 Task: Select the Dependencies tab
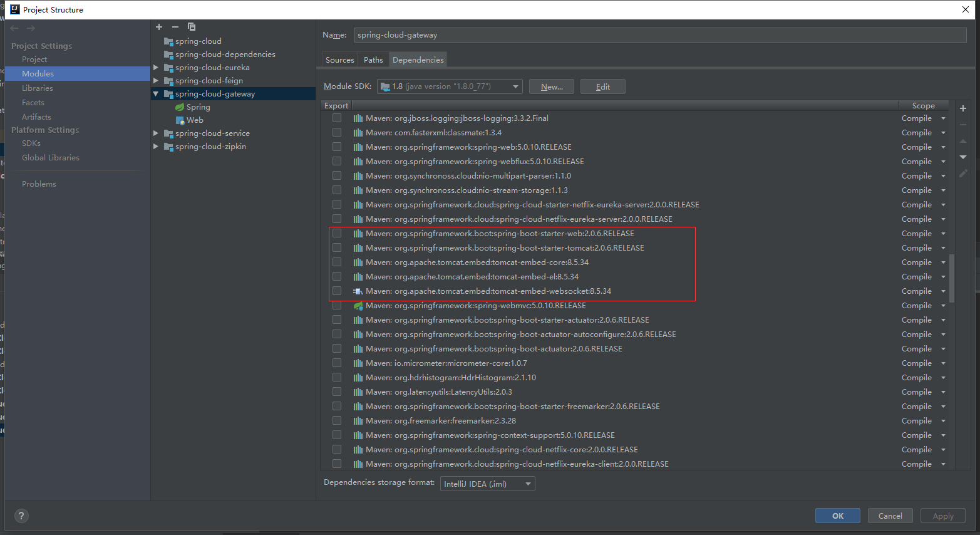click(418, 60)
